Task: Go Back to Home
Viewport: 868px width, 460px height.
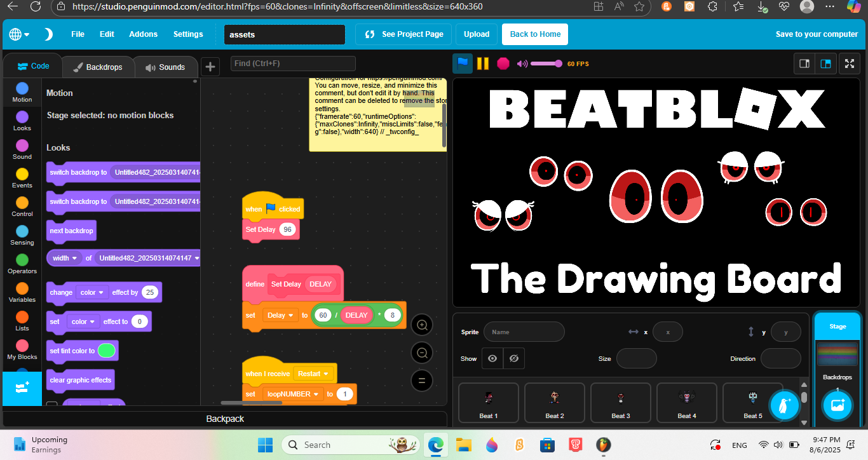Action: click(x=535, y=34)
